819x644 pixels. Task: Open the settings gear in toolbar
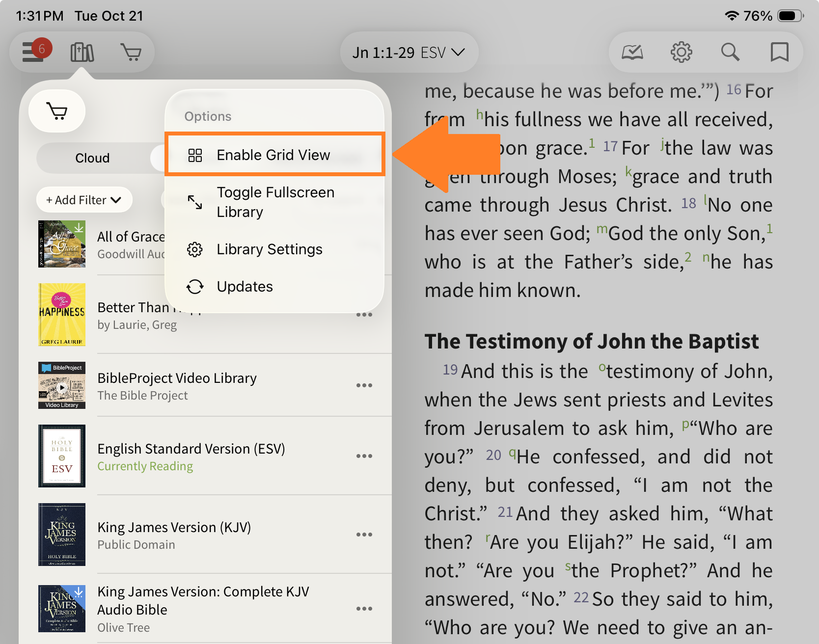(x=681, y=52)
